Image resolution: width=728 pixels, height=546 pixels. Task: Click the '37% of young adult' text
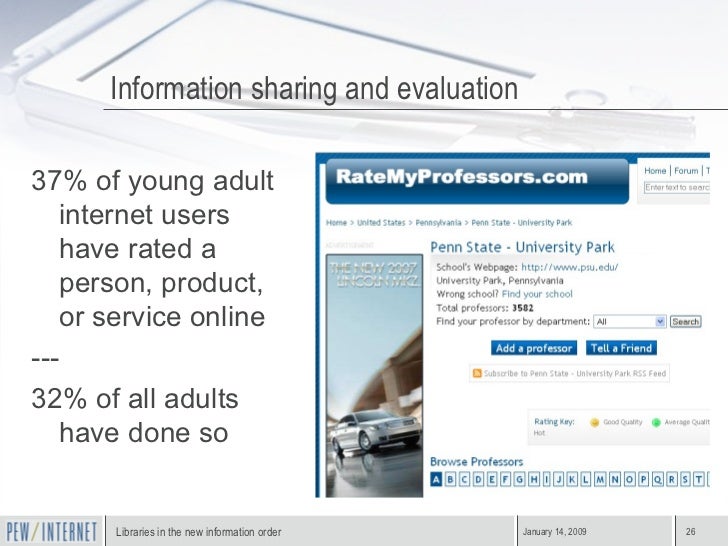click(x=152, y=181)
